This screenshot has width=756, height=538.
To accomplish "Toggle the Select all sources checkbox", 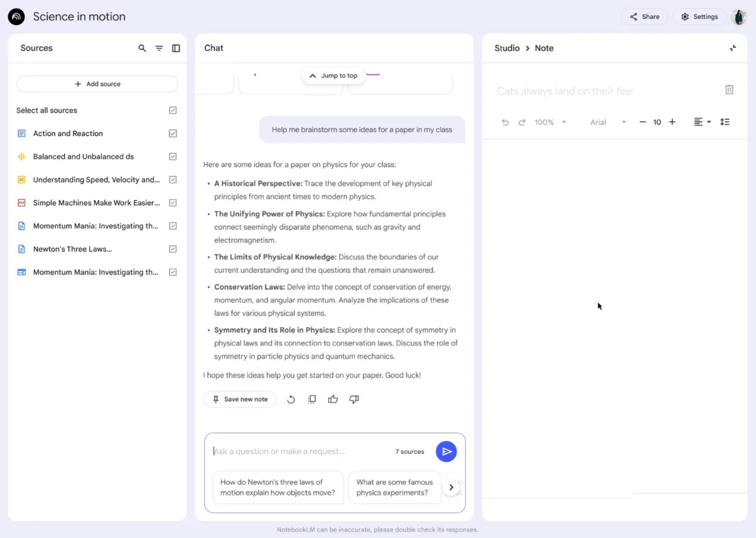I will tap(173, 111).
